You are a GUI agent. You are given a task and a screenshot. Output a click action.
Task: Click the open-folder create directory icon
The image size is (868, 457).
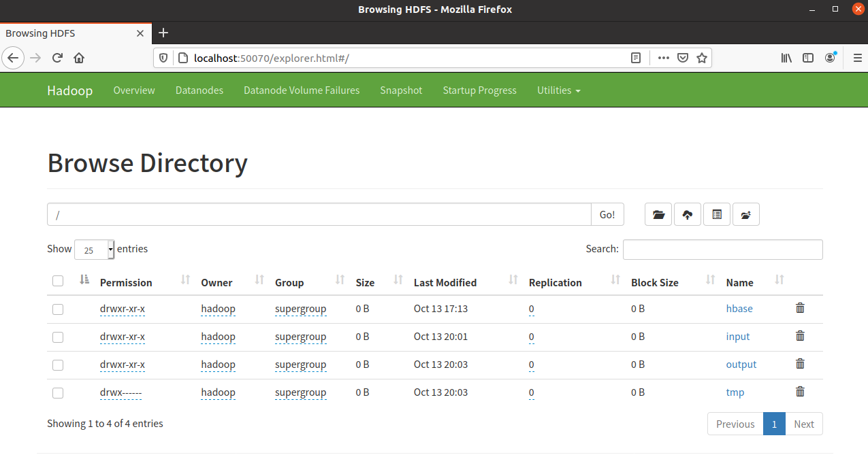coord(658,215)
